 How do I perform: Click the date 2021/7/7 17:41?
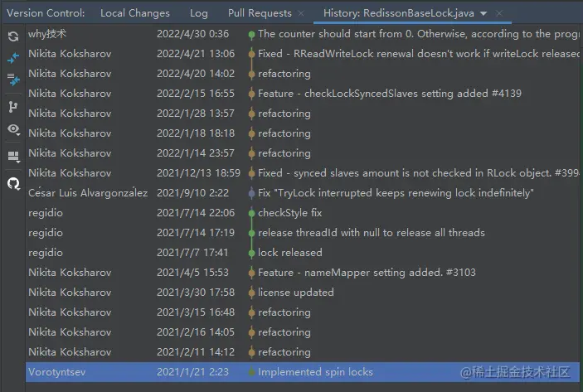(x=192, y=253)
